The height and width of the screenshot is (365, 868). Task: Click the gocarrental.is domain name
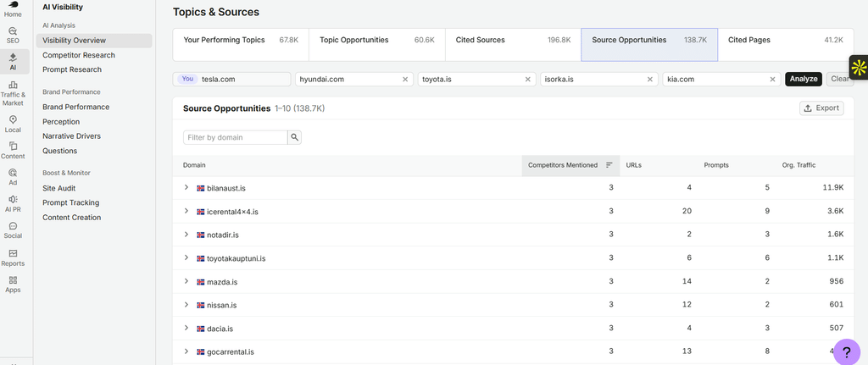[231, 351]
